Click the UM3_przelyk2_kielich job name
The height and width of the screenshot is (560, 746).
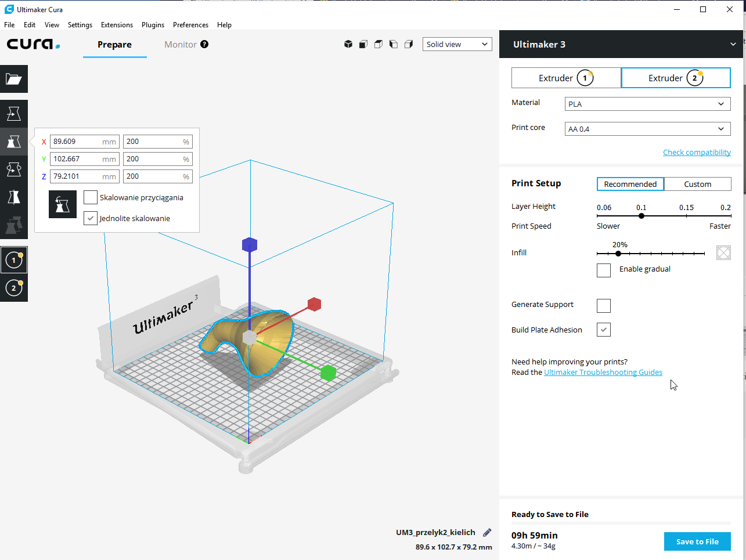[x=435, y=532]
